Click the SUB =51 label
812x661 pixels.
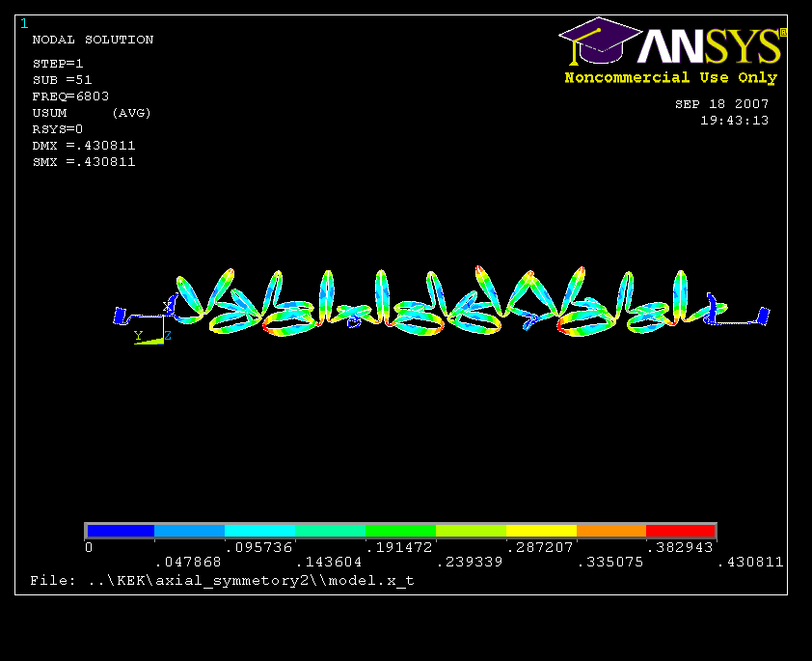click(x=62, y=80)
